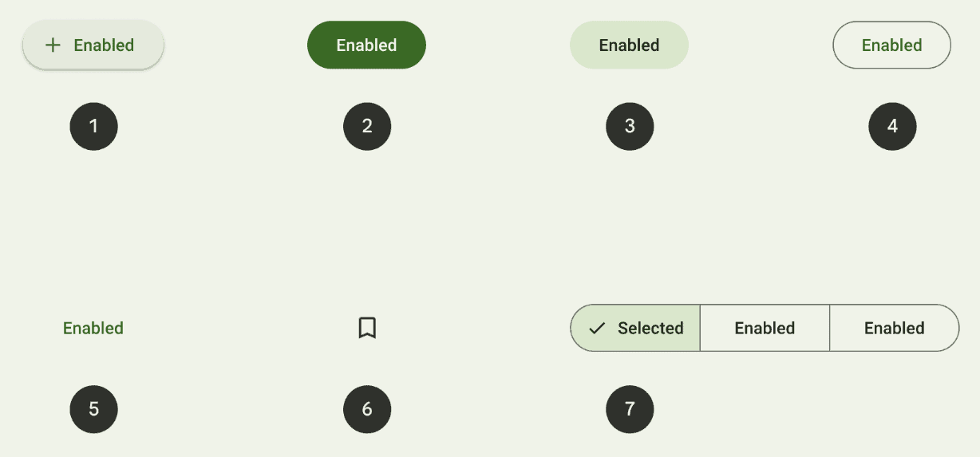Select the middle 'Enabled' segment
This screenshot has height=457, width=980.
tap(765, 328)
